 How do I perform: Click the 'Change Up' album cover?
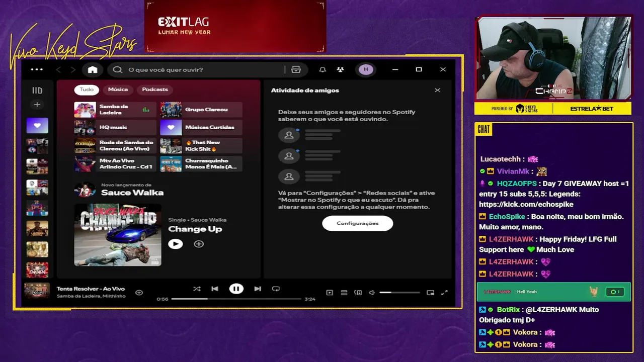118,235
